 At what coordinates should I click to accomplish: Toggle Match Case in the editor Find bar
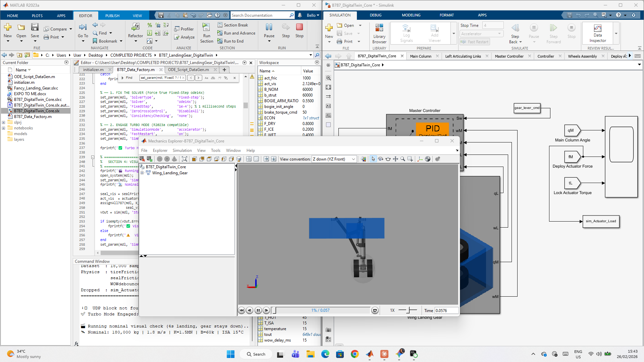click(x=206, y=78)
